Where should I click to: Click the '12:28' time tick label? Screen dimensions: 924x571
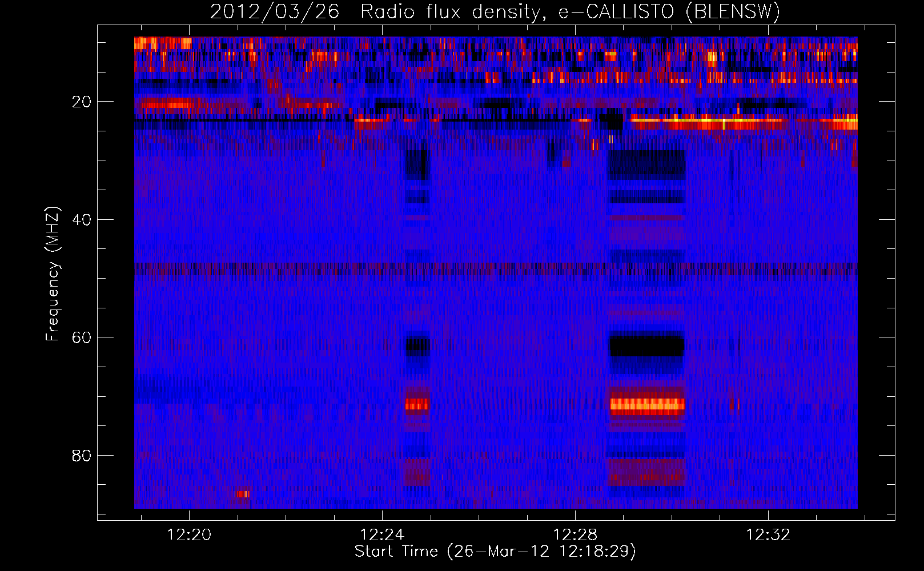pos(575,534)
